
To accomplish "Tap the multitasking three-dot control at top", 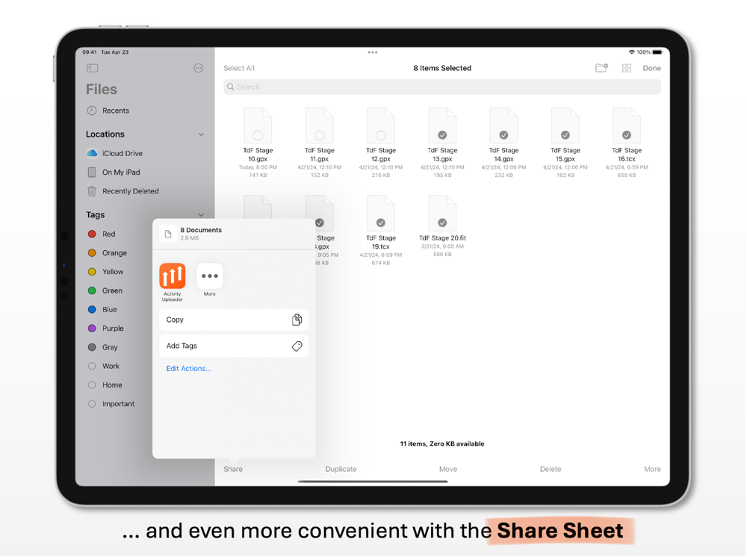I will (x=373, y=52).
